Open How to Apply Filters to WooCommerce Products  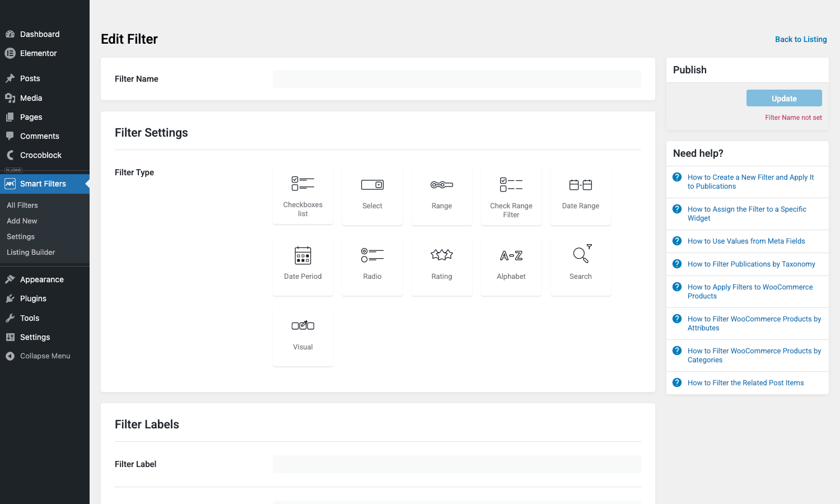750,291
